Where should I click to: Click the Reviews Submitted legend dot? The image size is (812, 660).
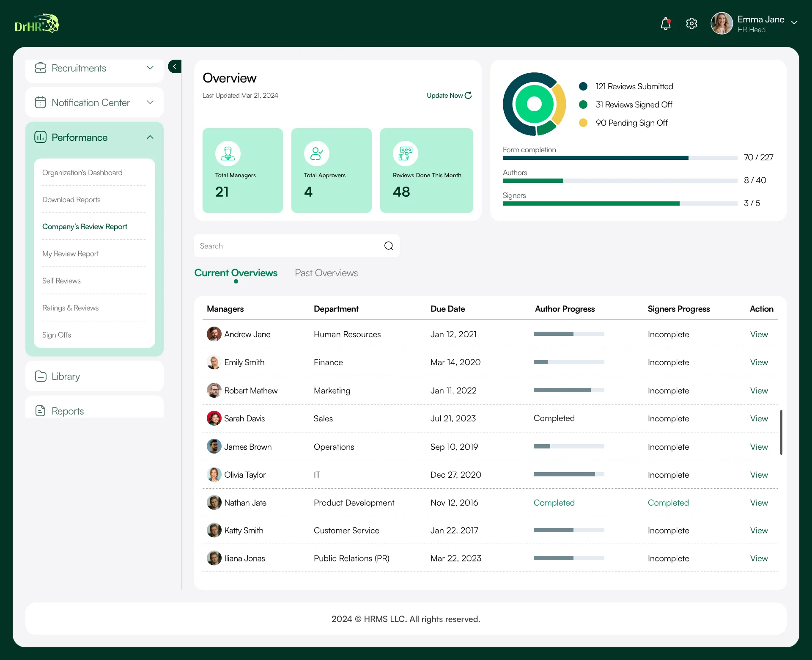tap(583, 86)
